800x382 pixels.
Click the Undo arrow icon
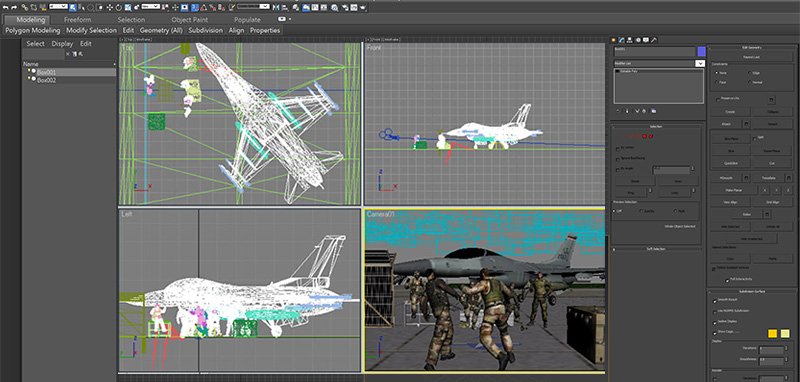point(5,8)
